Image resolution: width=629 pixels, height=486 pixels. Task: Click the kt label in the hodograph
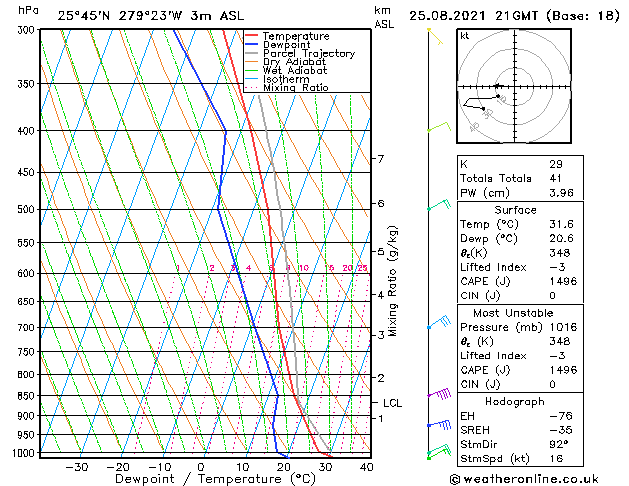click(x=465, y=35)
